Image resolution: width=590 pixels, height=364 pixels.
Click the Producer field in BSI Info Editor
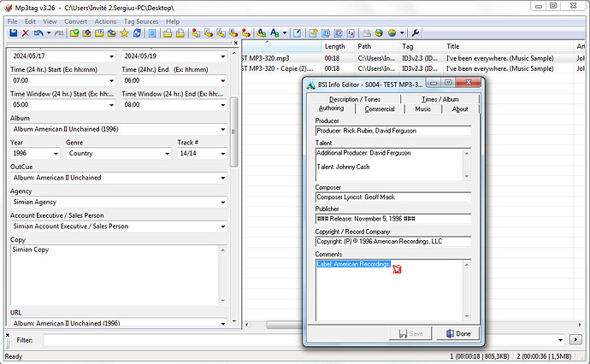pyautogui.click(x=393, y=131)
